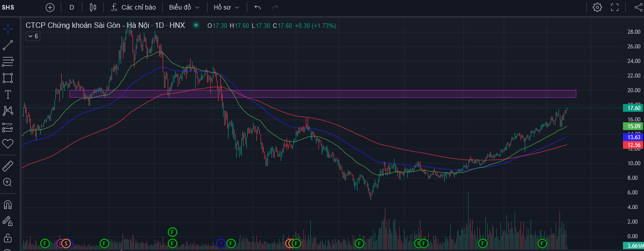The height and width of the screenshot is (251, 644).
Task: Click the H17.60 high value in legend
Action: (x=240, y=26)
